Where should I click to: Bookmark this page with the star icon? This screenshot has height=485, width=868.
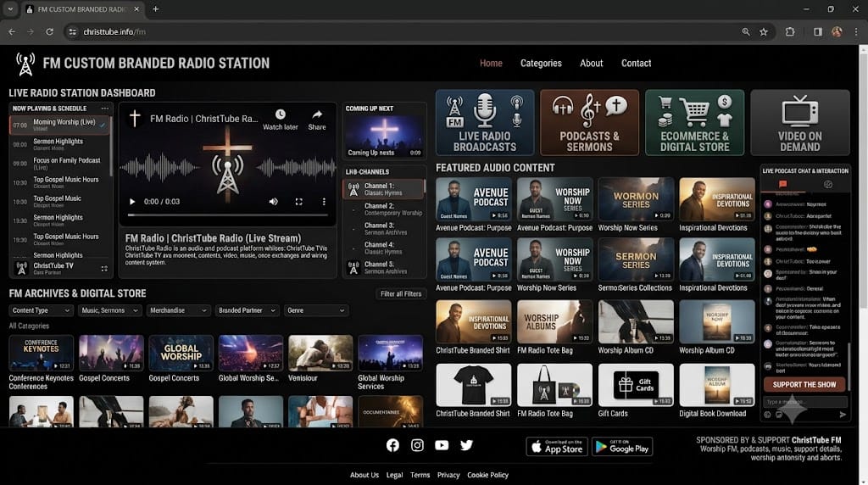(x=764, y=32)
